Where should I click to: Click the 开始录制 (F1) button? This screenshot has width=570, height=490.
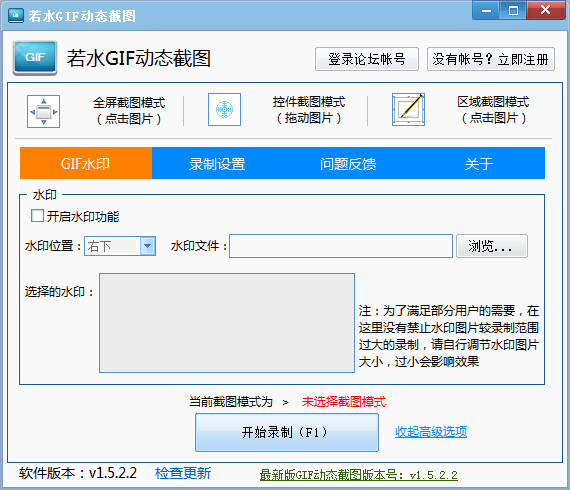[x=287, y=433]
